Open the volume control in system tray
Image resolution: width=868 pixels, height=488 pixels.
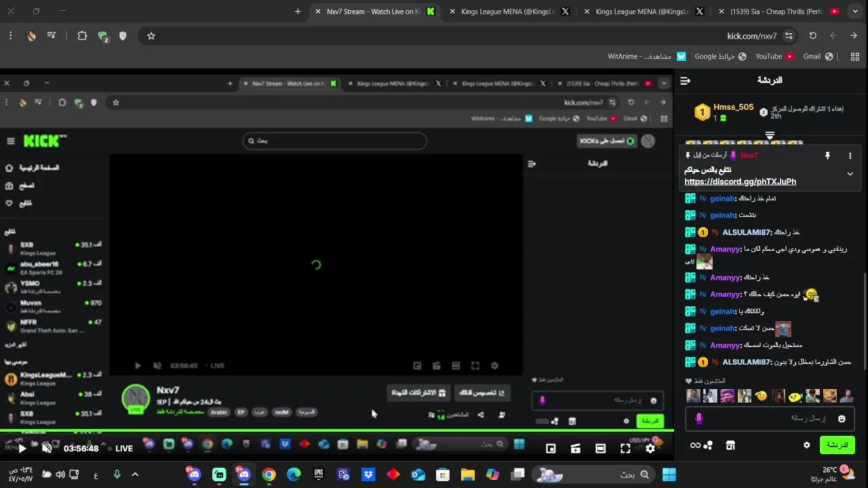click(x=60, y=474)
